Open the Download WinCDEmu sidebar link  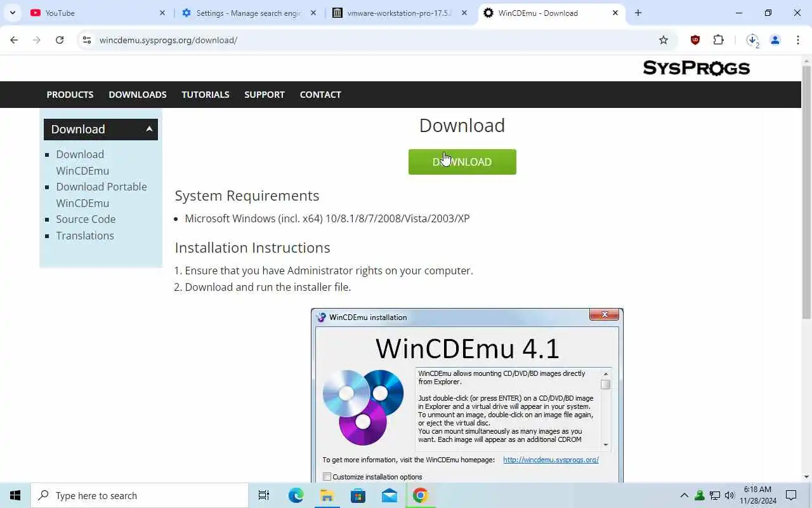pyautogui.click(x=82, y=163)
